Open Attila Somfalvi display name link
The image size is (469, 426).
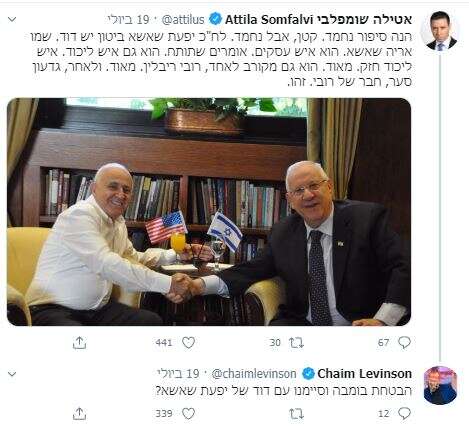(319, 20)
